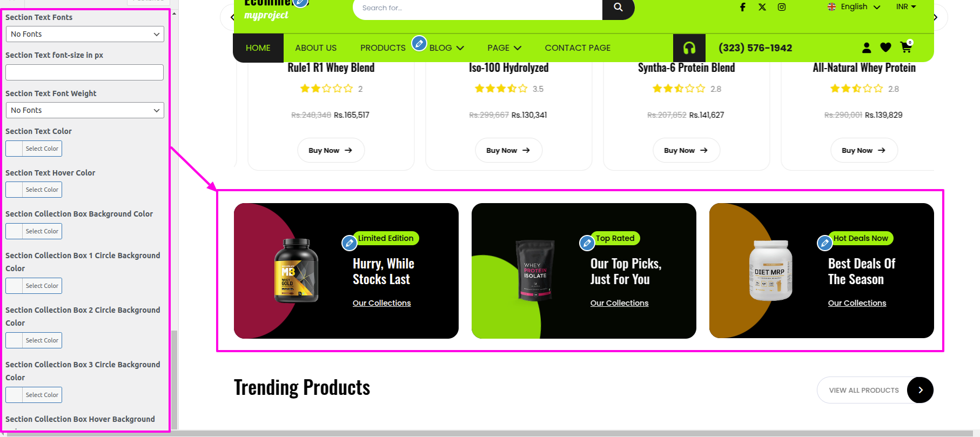Click the X (Twitter) social icon
The image size is (980, 437).
(762, 7)
